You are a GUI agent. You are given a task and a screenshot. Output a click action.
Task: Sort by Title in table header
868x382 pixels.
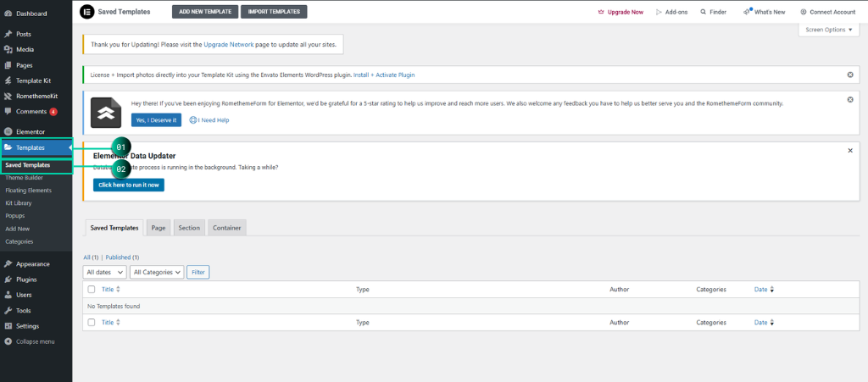point(111,289)
